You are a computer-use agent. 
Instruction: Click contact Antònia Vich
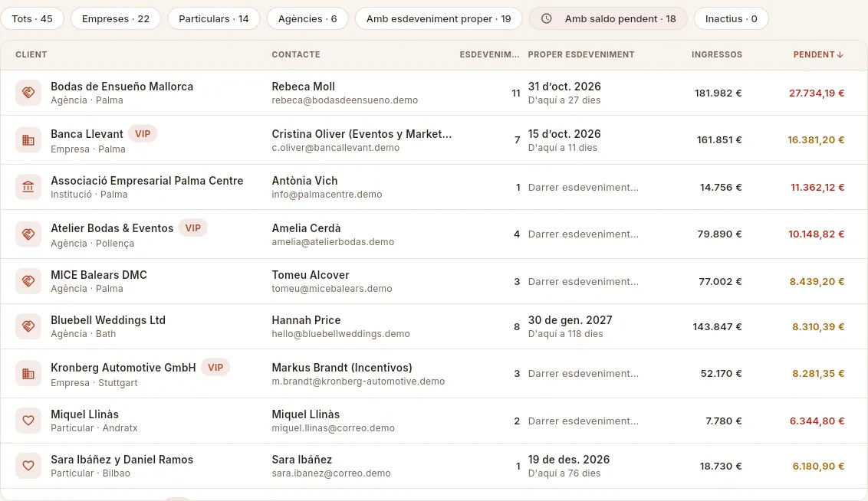[x=304, y=181]
